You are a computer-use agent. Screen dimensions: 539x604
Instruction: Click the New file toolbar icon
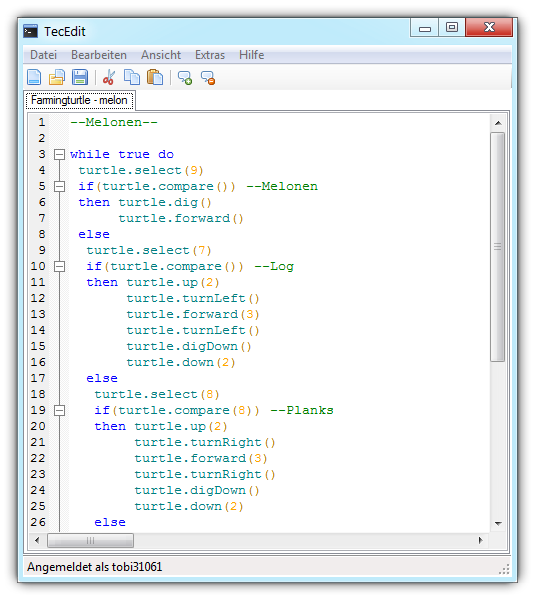pos(34,77)
